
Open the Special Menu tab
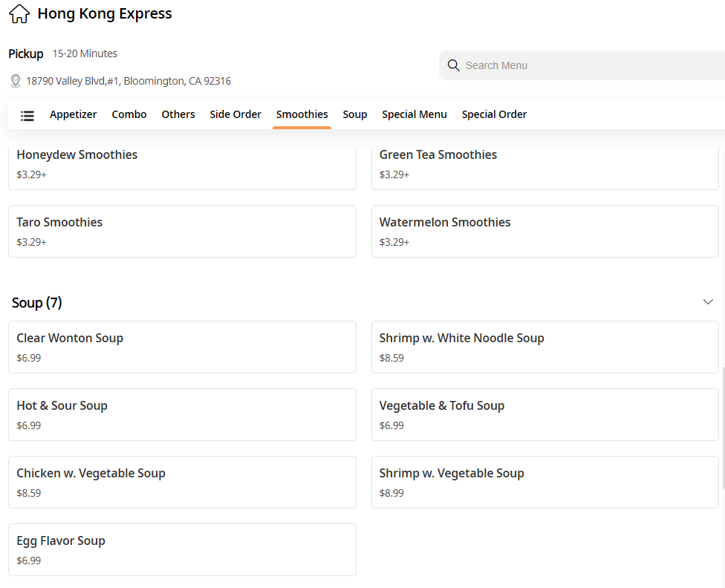click(x=414, y=114)
